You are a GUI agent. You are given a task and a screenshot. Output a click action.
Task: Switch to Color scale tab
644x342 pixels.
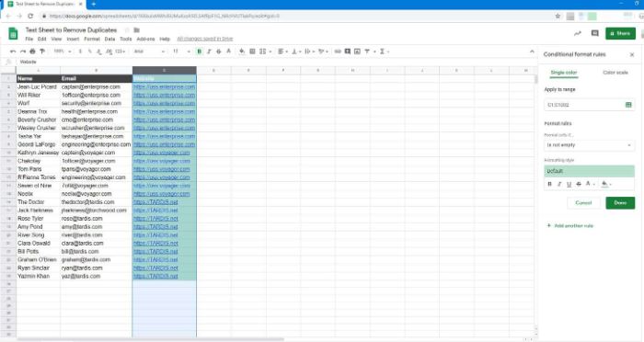click(x=615, y=73)
